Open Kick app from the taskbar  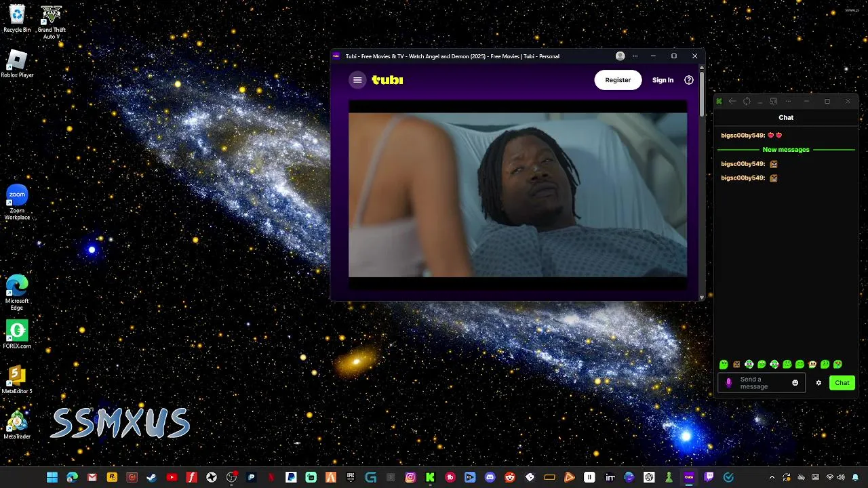(x=430, y=477)
